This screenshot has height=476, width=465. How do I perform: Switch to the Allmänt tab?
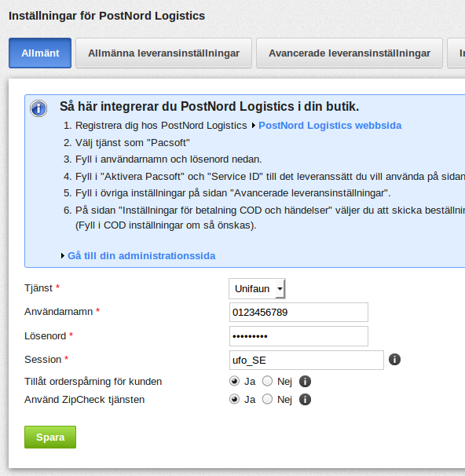click(x=40, y=53)
